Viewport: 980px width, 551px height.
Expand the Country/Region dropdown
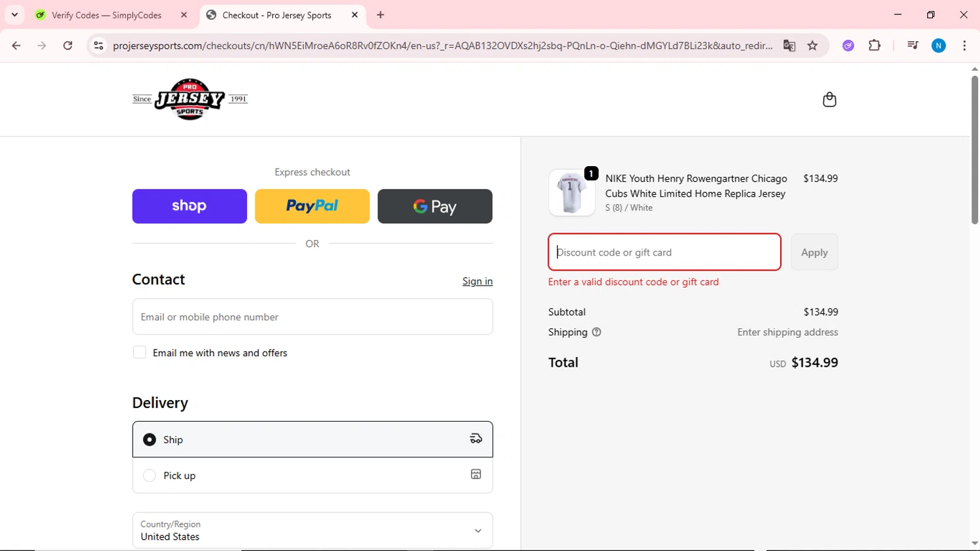pyautogui.click(x=312, y=530)
